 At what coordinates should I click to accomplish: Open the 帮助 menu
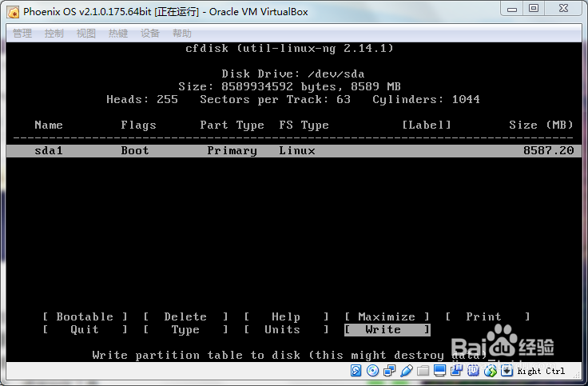182,34
